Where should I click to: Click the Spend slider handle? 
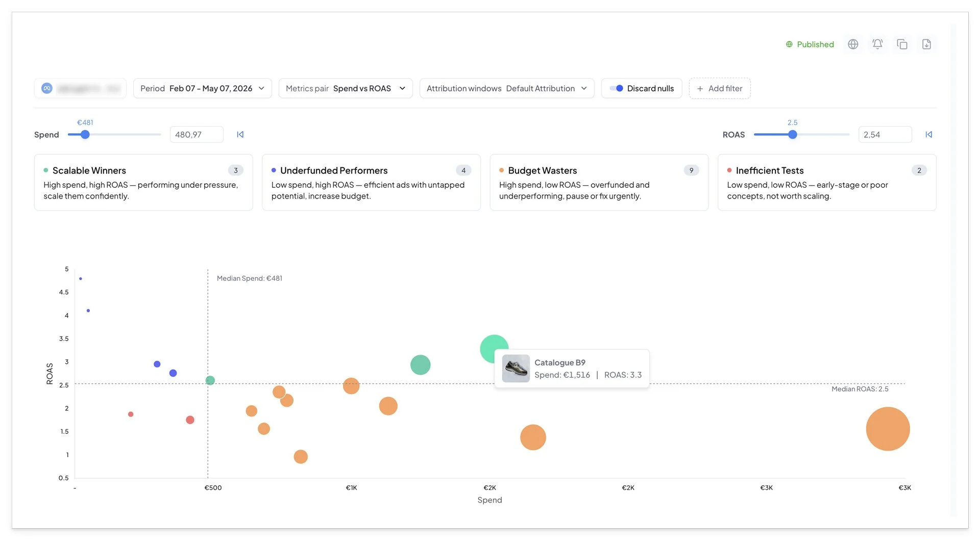pos(85,135)
